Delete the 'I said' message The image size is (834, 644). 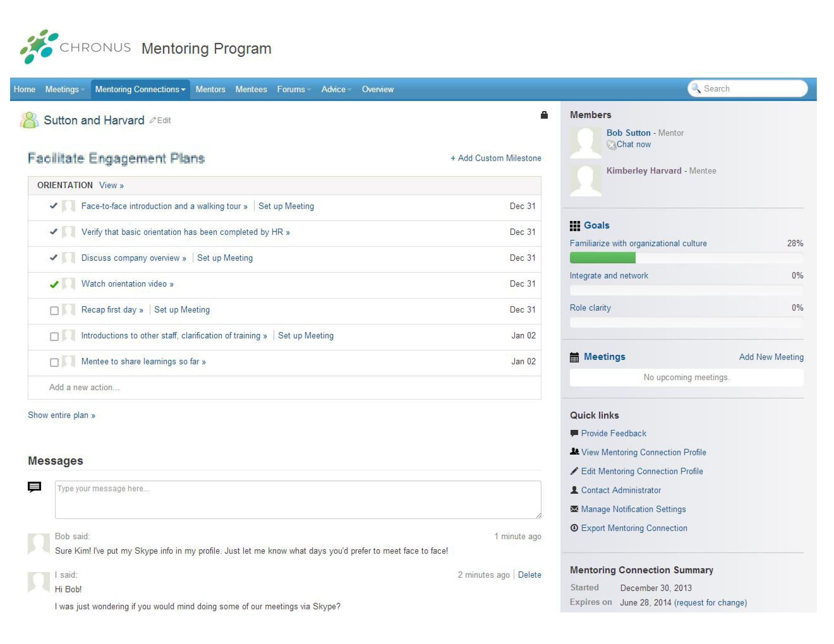coord(529,575)
